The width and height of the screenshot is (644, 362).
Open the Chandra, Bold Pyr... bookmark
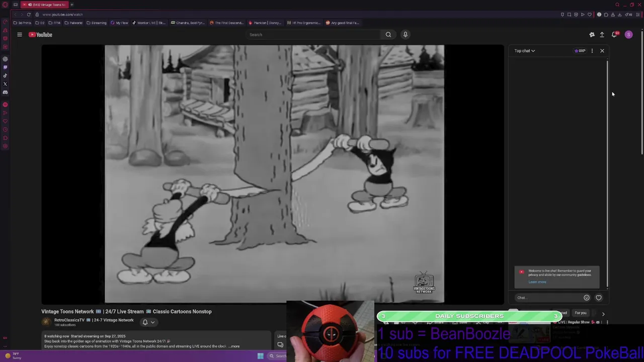(188, 23)
